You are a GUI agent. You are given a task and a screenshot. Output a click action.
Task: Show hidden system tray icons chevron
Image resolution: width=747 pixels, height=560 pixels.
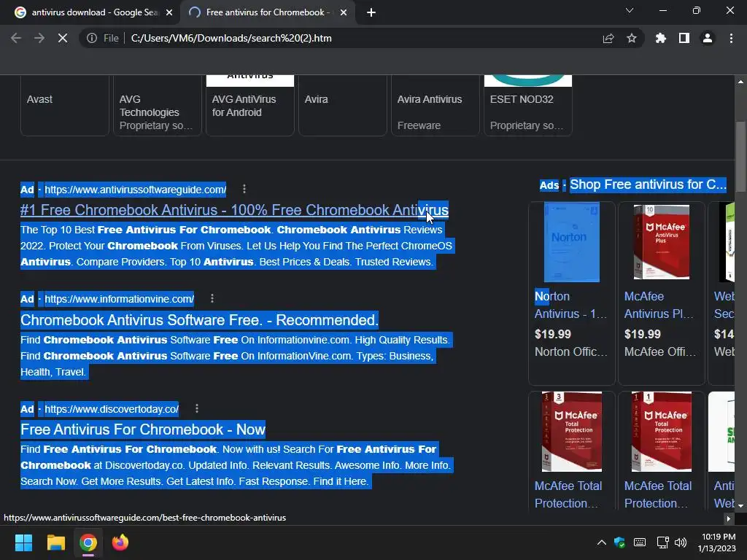[x=601, y=542]
